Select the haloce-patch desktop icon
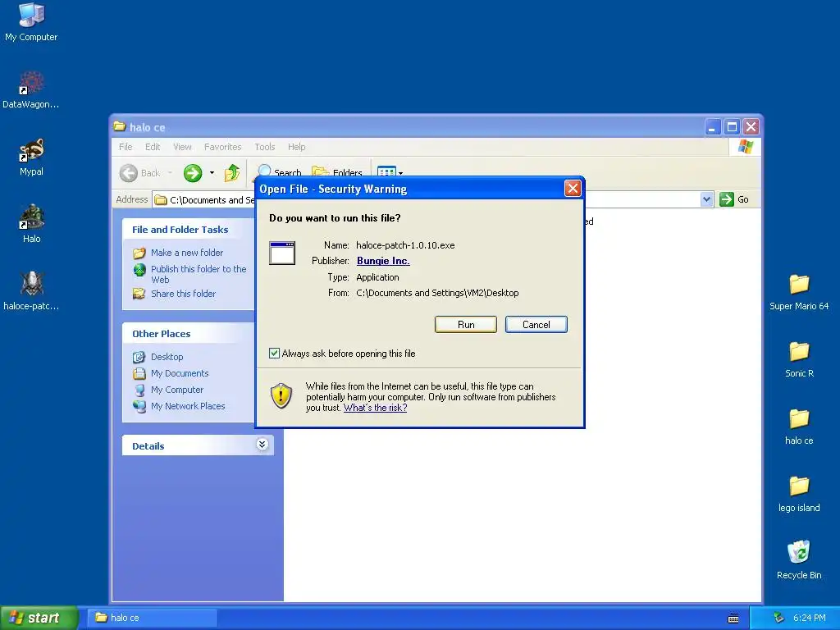The width and height of the screenshot is (840, 630). [31, 291]
